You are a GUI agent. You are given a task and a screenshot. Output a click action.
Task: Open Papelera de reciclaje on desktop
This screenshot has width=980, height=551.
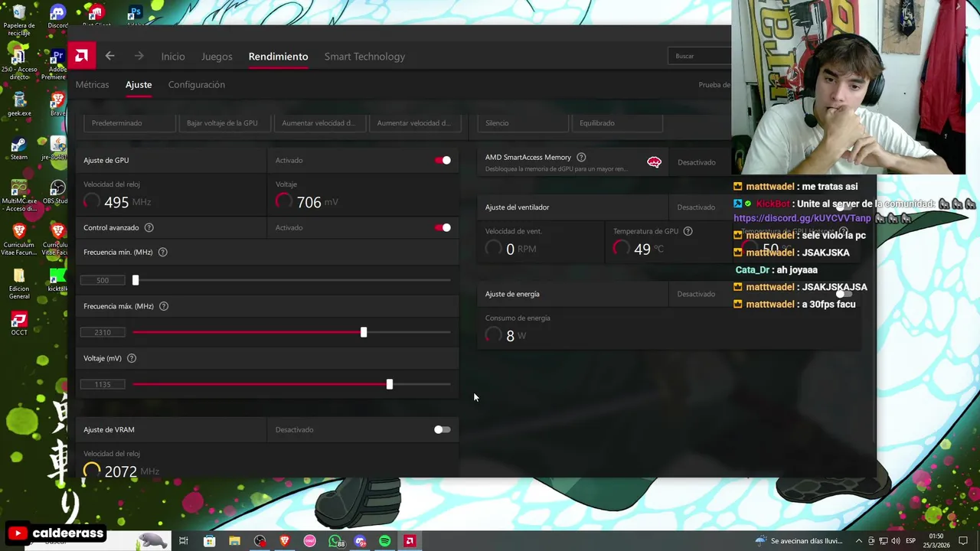click(x=19, y=20)
